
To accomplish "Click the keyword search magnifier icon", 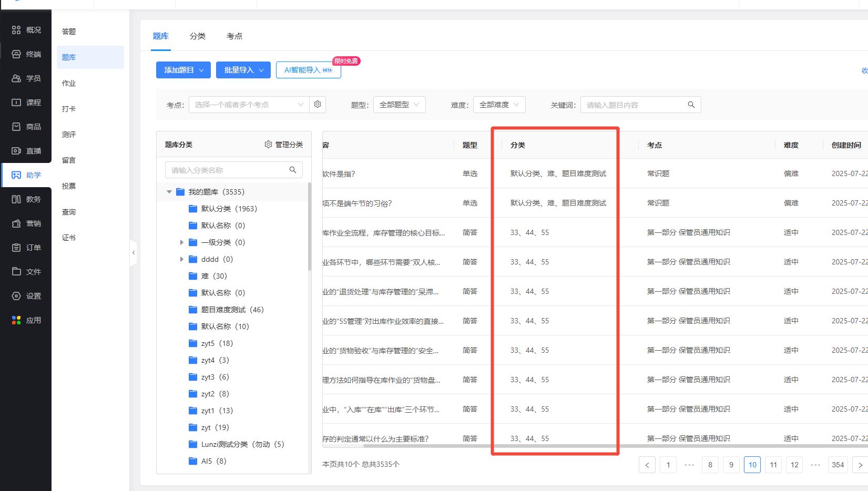I will pyautogui.click(x=691, y=105).
